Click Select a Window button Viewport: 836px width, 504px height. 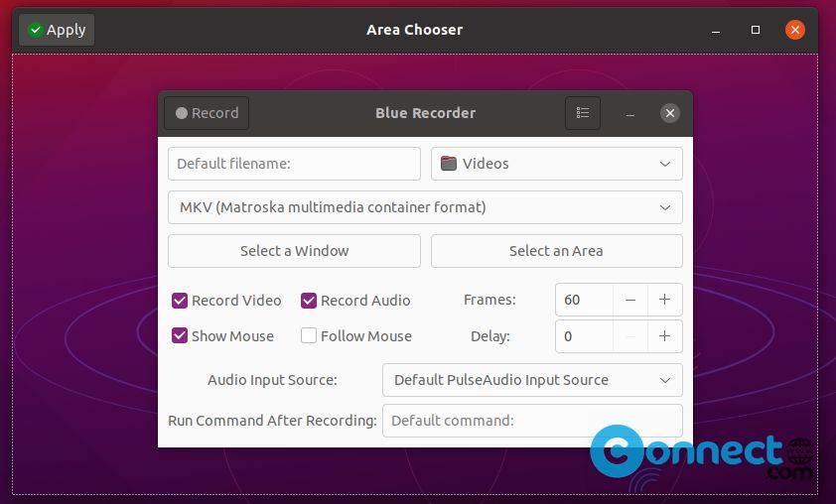[294, 251]
